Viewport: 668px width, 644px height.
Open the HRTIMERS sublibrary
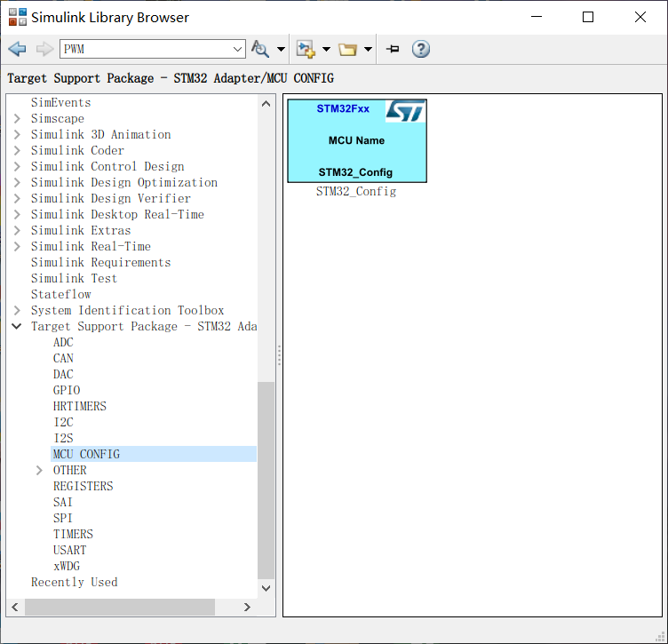[80, 406]
